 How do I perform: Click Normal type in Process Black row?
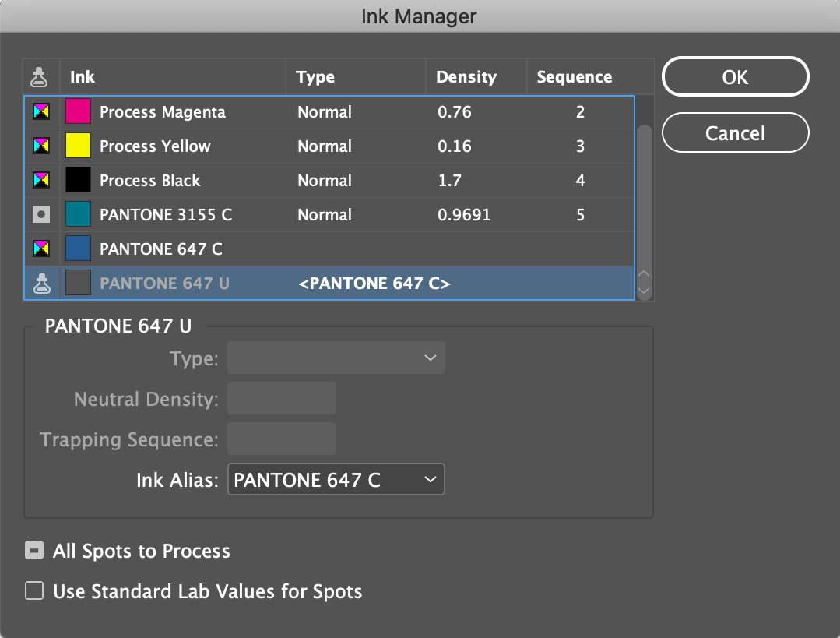click(325, 181)
